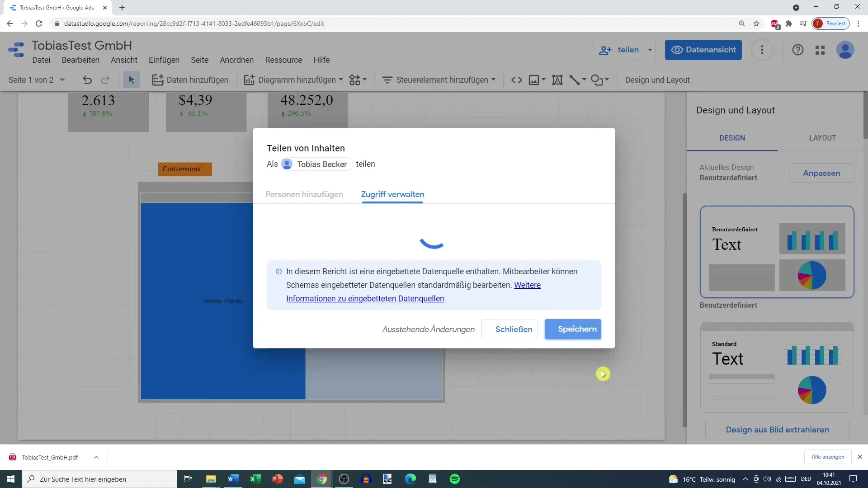The height and width of the screenshot is (488, 868).
Task: Click the Undo arrow icon
Action: [x=87, y=79]
